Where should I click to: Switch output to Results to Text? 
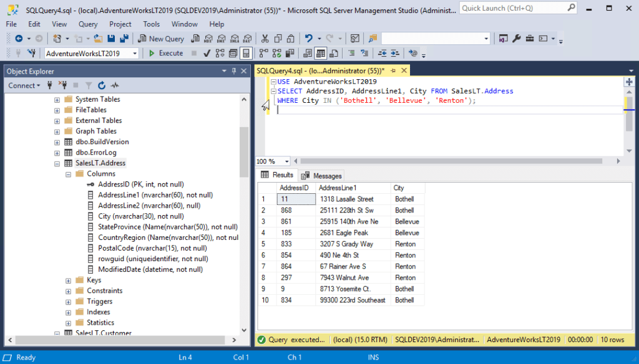click(307, 54)
